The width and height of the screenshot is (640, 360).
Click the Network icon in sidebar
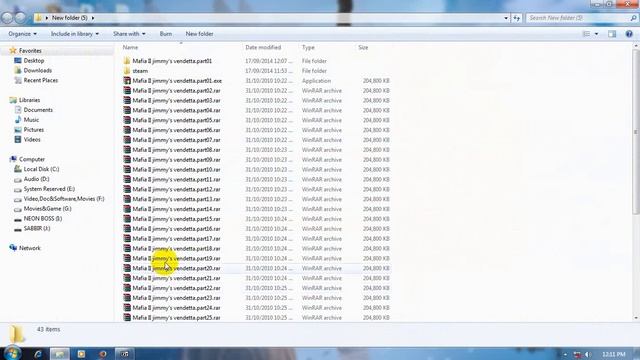tap(13, 248)
